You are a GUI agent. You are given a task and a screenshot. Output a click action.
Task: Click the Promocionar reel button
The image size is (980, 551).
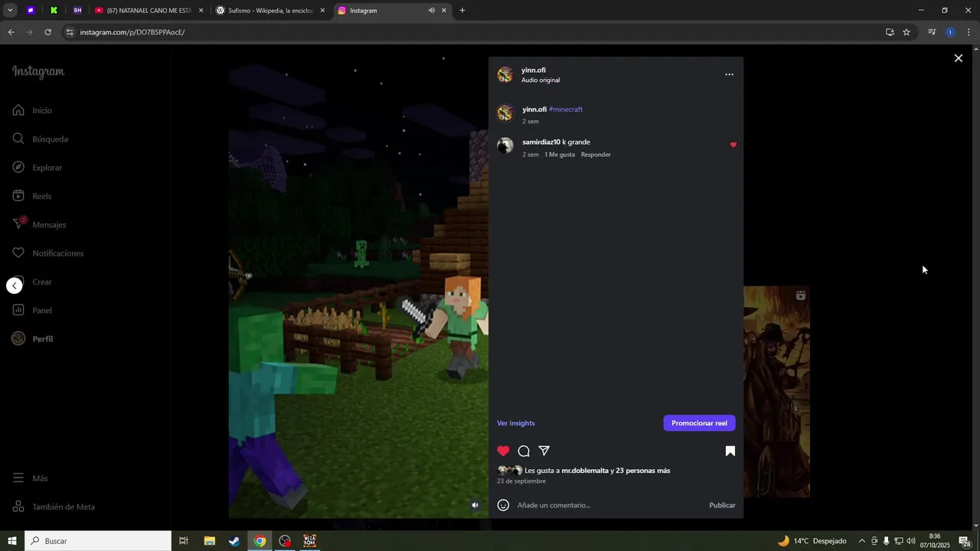[x=699, y=423]
